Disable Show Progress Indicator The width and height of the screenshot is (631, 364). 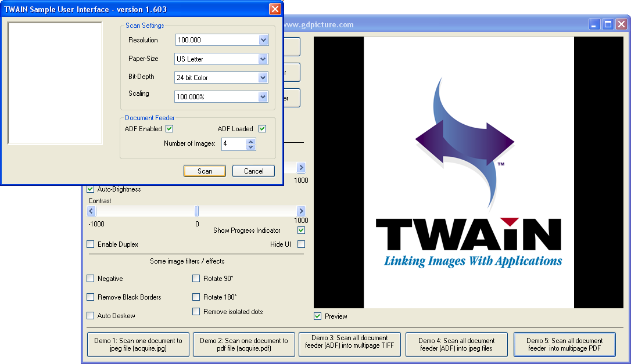coord(301,230)
